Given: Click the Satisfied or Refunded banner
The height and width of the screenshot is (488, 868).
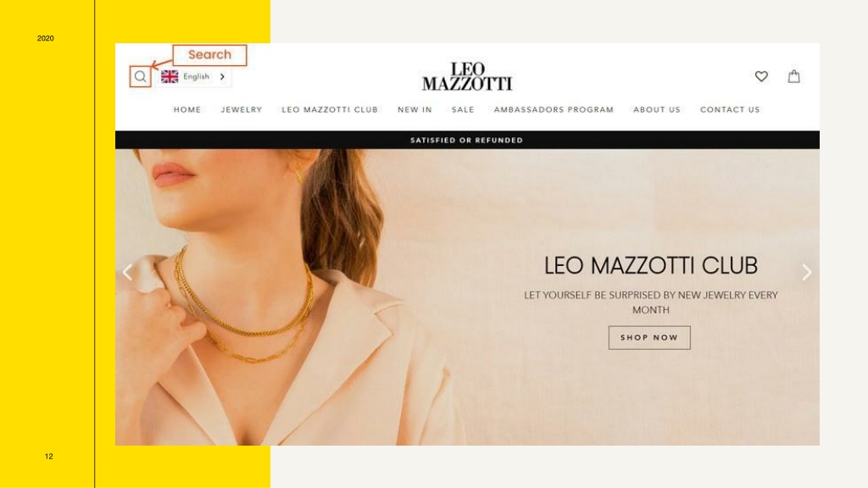Looking at the screenshot, I should tap(467, 140).
